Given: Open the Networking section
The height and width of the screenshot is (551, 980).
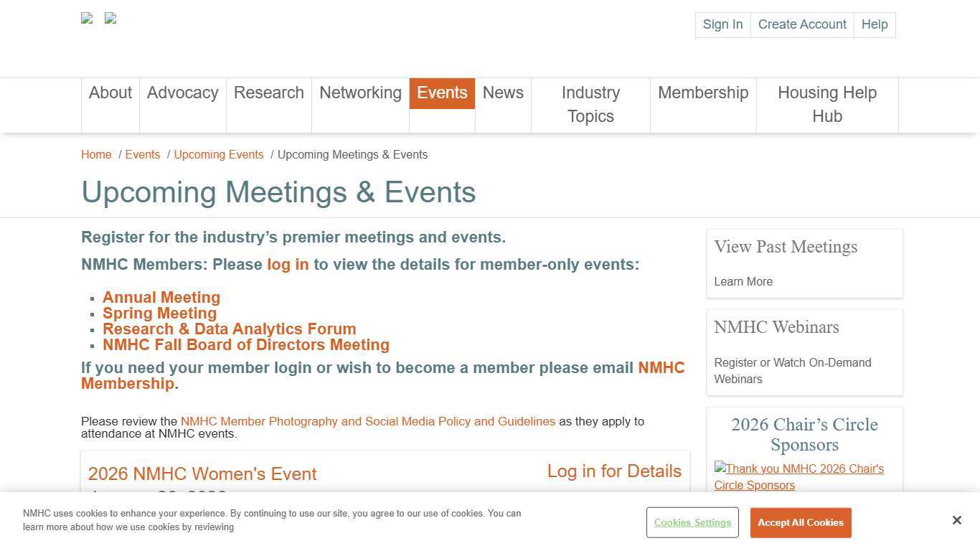Looking at the screenshot, I should (x=360, y=93).
